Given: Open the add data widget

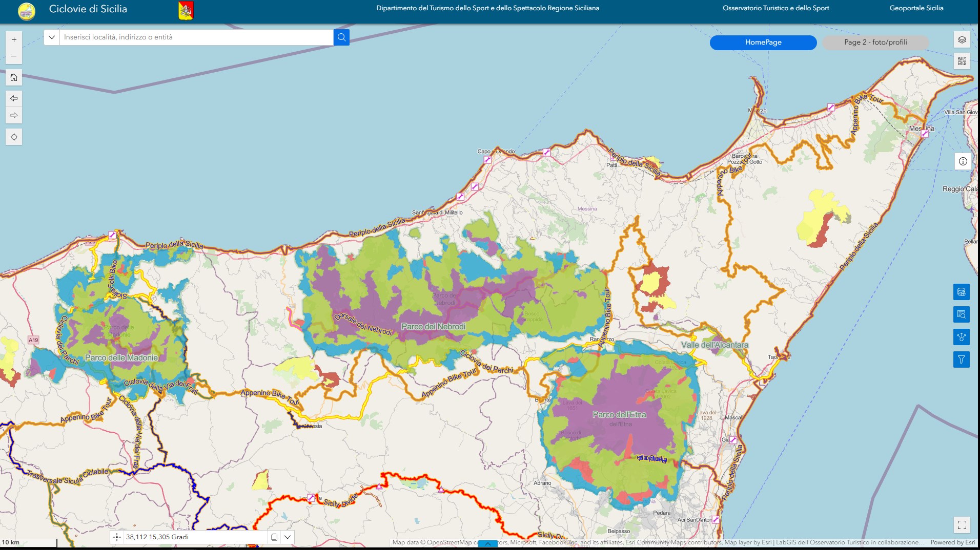Looking at the screenshot, I should [x=962, y=292].
